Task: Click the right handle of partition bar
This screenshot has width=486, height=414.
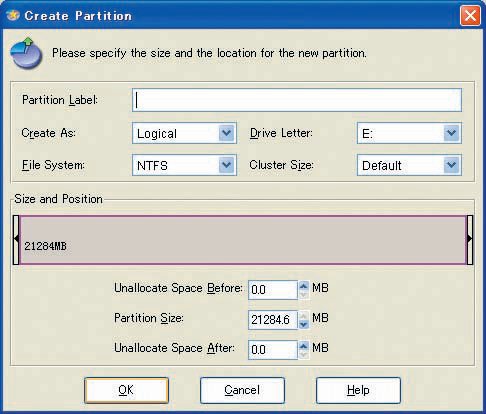Action: click(470, 240)
